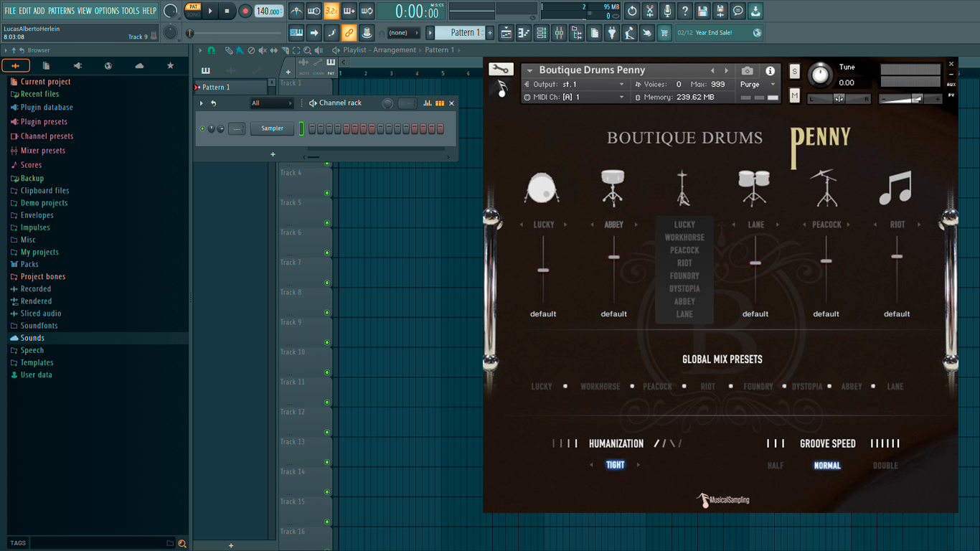Click the record button in transport
980x551 pixels.
(x=245, y=11)
